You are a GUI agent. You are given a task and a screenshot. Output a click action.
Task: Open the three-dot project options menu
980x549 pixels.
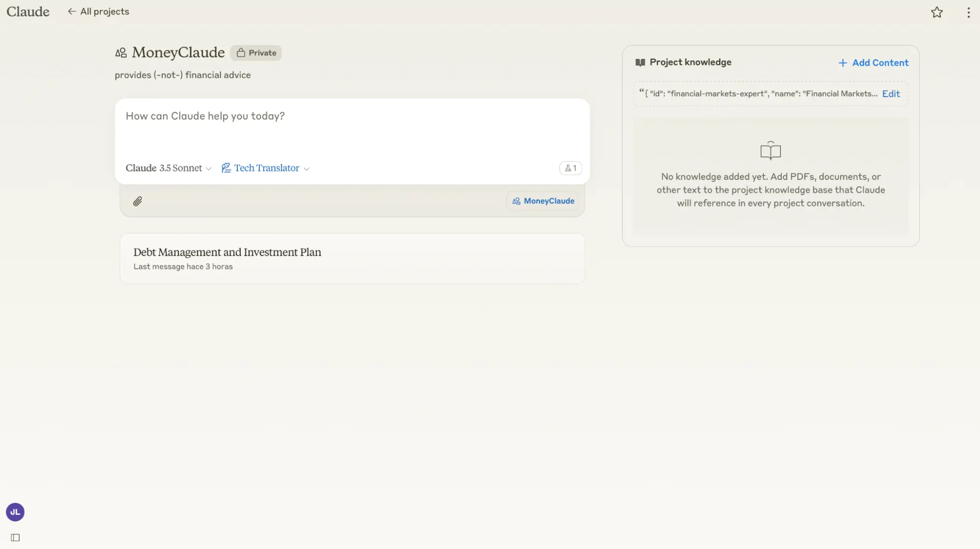(x=968, y=12)
